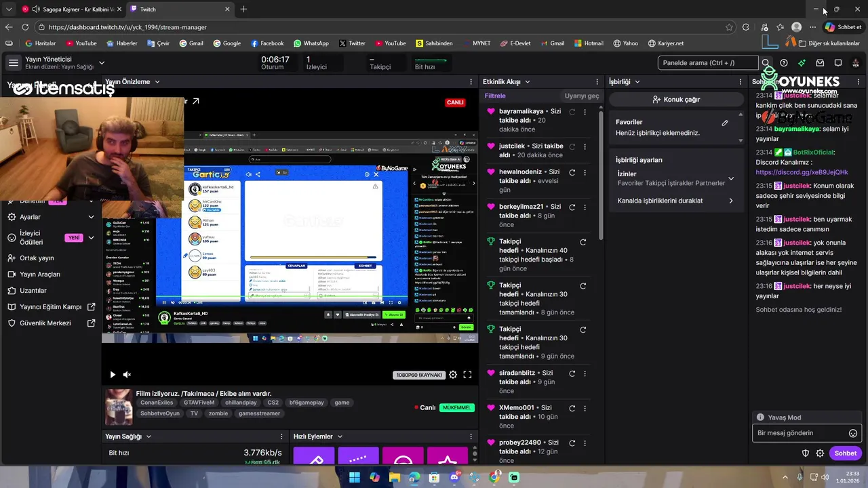Viewport: 868px width, 488px height.
Task: Click the green sparkle icon in dashboard header
Action: coord(802,63)
